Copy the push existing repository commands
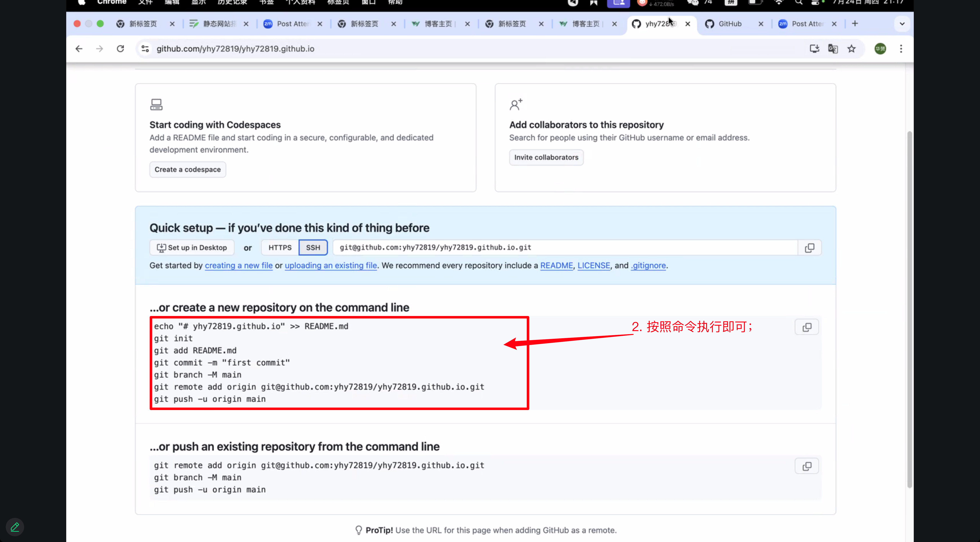 807,466
